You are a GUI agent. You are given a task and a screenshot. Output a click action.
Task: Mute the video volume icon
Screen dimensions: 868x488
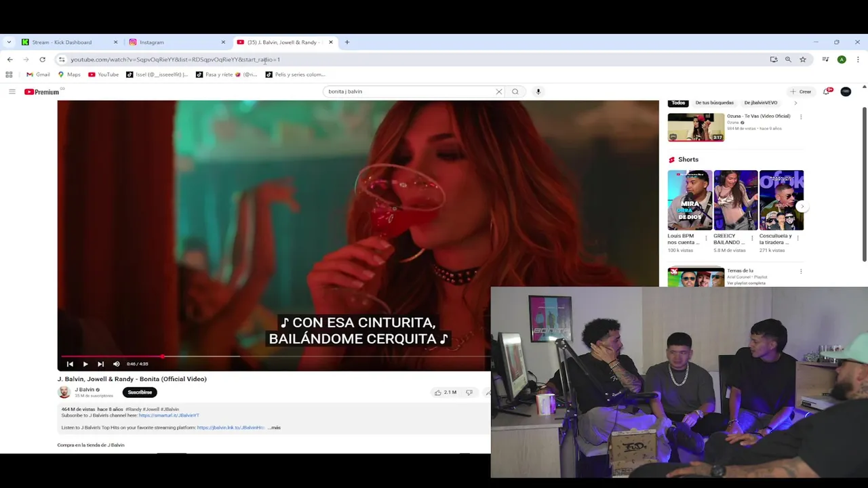point(116,364)
